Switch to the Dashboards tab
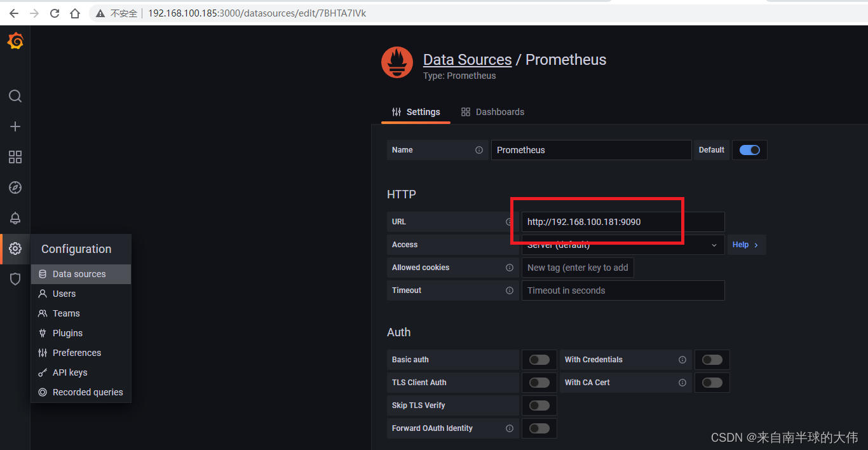 click(493, 112)
